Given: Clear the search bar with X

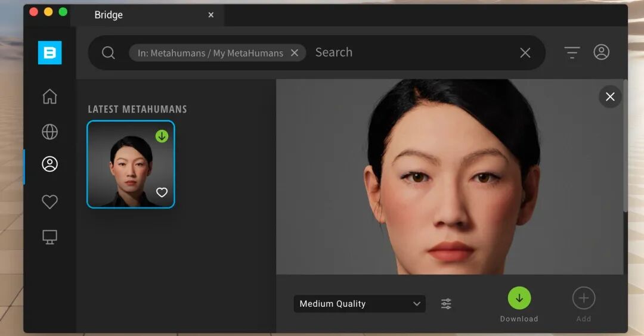Looking at the screenshot, I should point(525,53).
